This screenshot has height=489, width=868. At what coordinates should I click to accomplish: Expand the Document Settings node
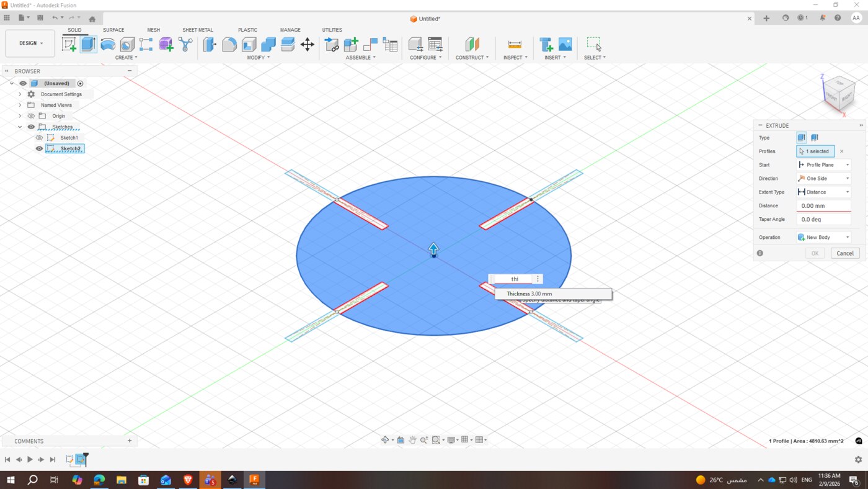(x=20, y=94)
